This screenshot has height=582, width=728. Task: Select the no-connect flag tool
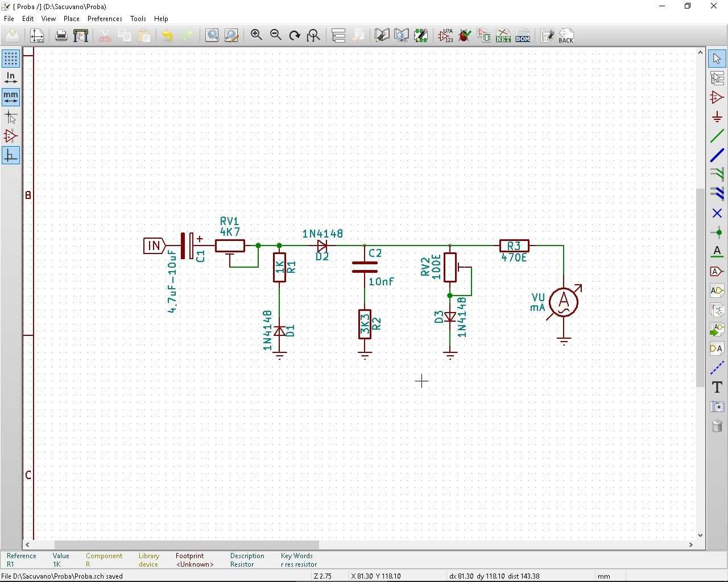717,213
